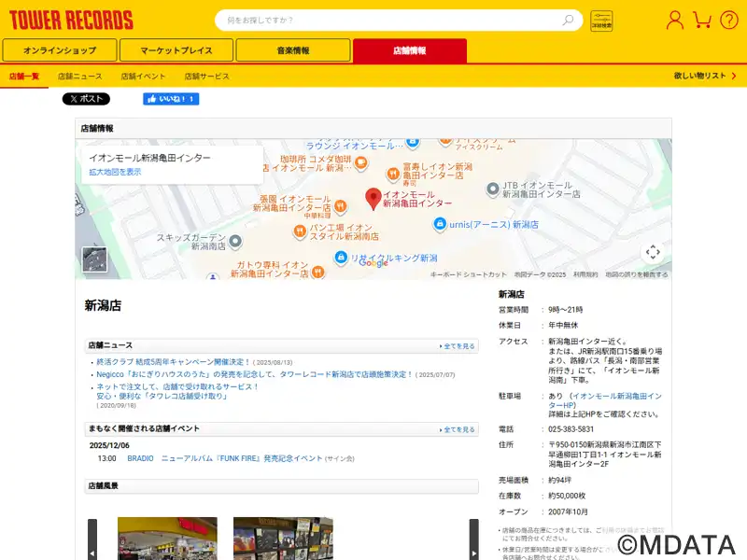Click the 年中無休 holiday value
747x560 pixels.
pos(563,325)
